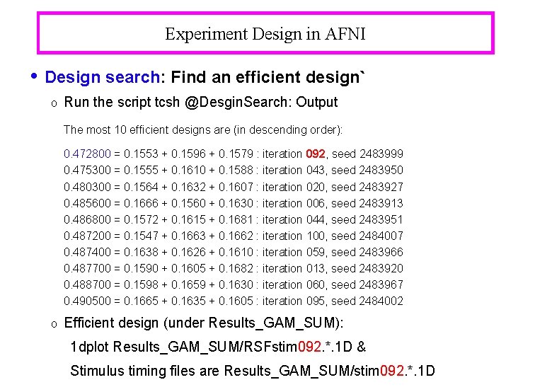
Task: Select the row with iteration 100, seed 2484007
Action: pyautogui.click(x=234, y=236)
